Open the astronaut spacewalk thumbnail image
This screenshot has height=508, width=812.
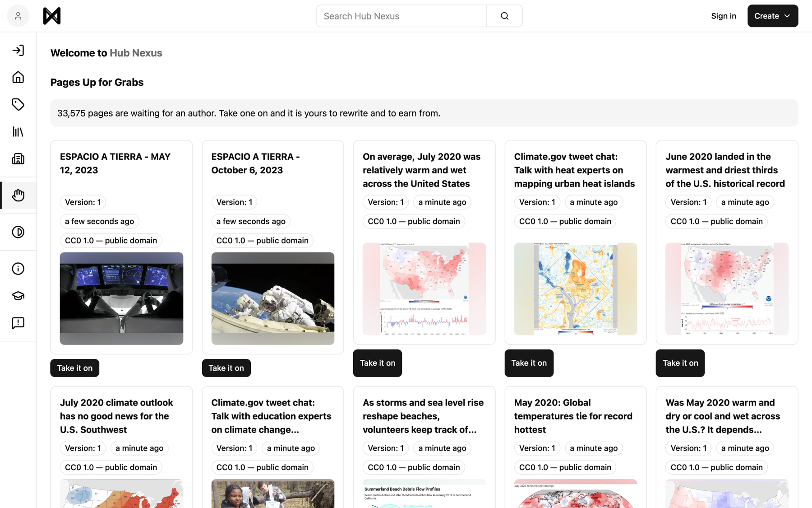point(273,298)
